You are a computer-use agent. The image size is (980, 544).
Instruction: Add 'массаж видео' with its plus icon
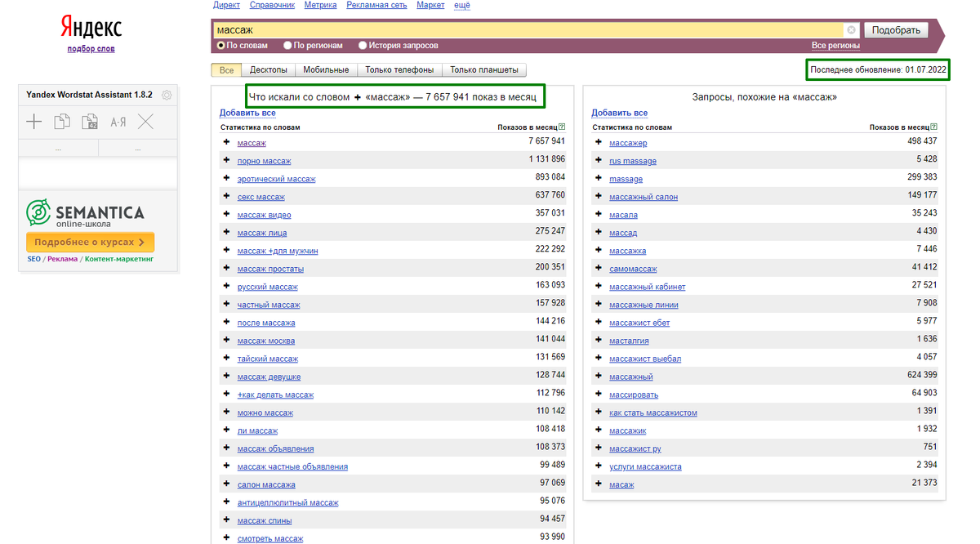[226, 214]
